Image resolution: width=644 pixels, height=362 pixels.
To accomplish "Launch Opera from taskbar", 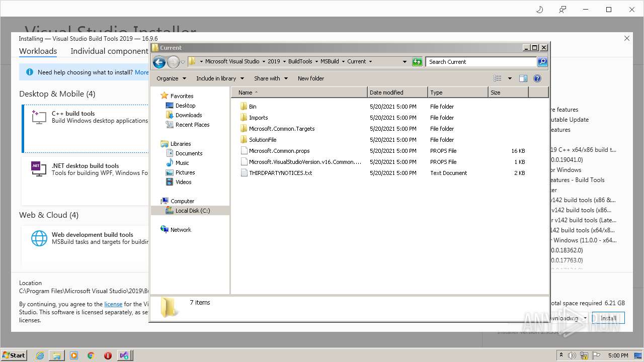I will 108,355.
